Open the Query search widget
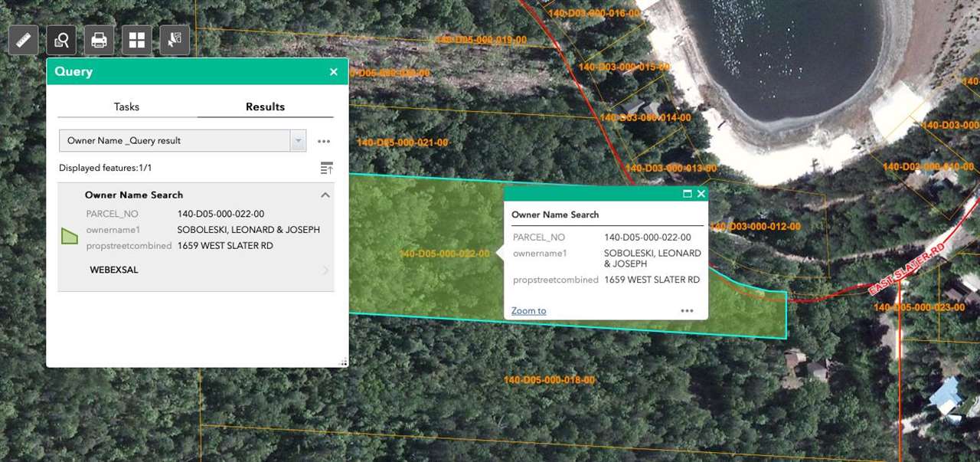980x462 pixels. (61, 40)
